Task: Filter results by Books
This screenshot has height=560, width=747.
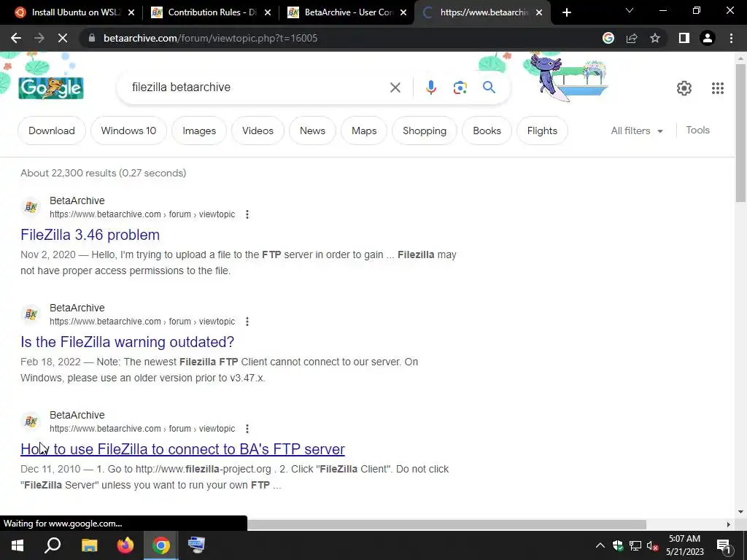Action: (x=487, y=131)
